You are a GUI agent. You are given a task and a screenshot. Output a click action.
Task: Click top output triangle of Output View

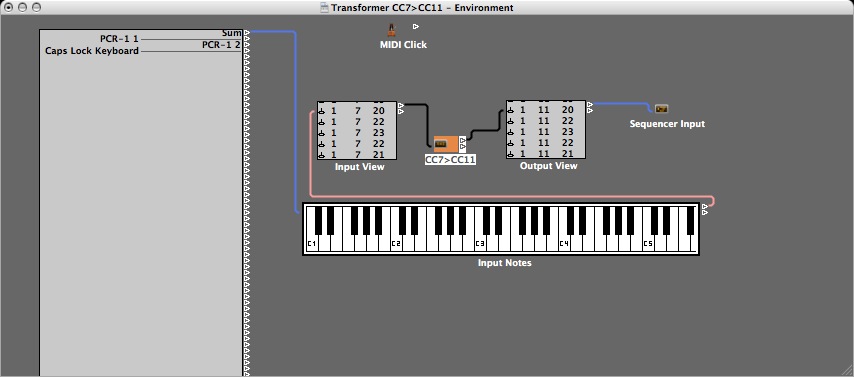(590, 104)
